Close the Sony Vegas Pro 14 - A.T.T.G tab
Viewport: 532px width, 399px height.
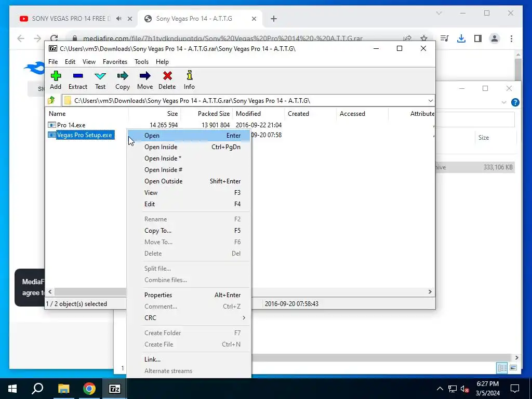coord(254,19)
